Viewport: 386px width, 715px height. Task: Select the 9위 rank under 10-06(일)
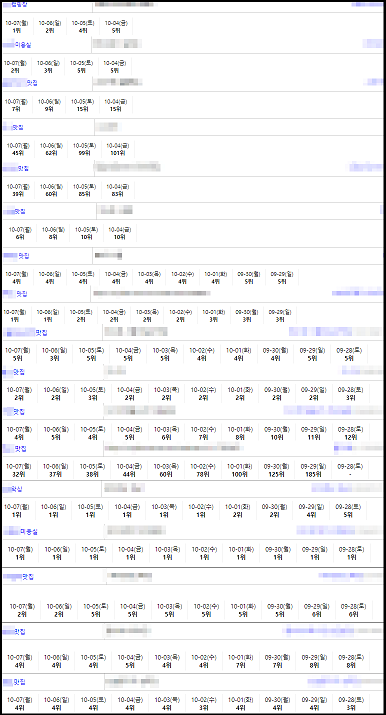click(50, 109)
